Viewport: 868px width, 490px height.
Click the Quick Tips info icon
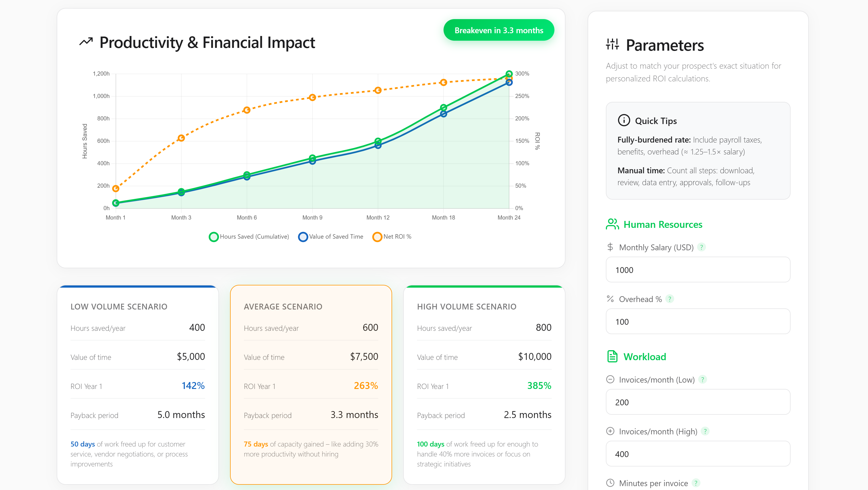pos(624,120)
